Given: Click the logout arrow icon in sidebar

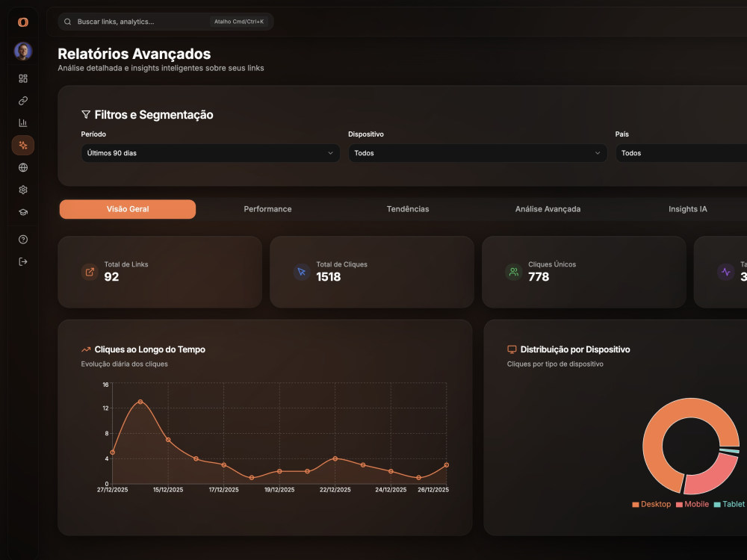Looking at the screenshot, I should [23, 261].
